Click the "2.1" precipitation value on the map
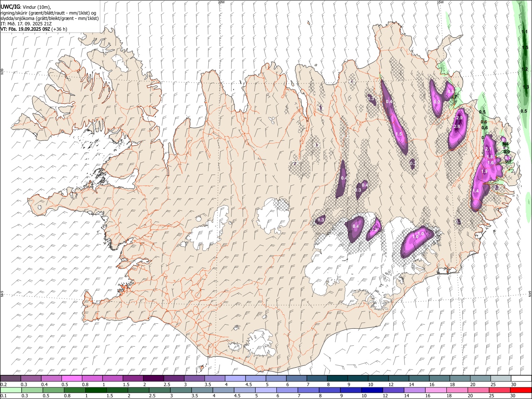 click(x=488, y=149)
